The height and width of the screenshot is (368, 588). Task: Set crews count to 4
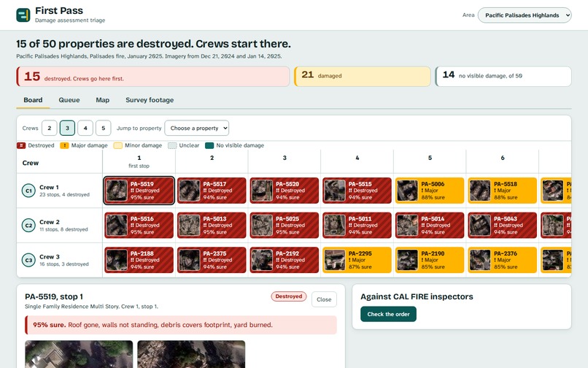click(85, 128)
